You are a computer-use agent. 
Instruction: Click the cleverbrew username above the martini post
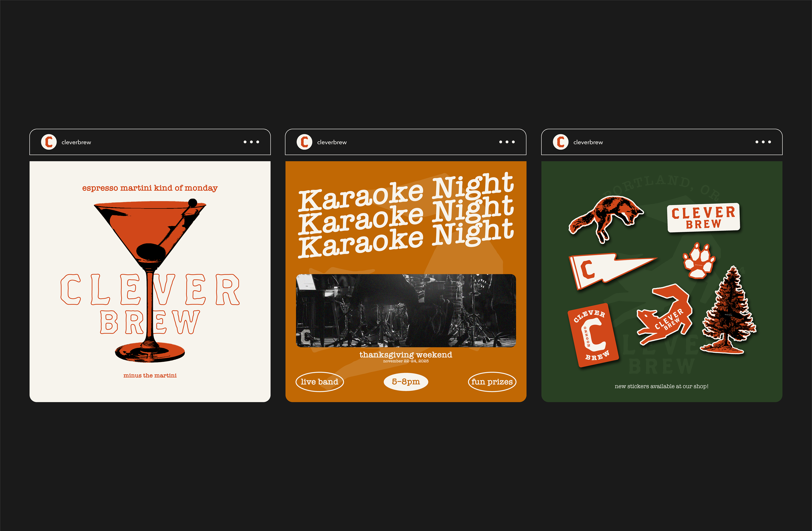coord(76,142)
